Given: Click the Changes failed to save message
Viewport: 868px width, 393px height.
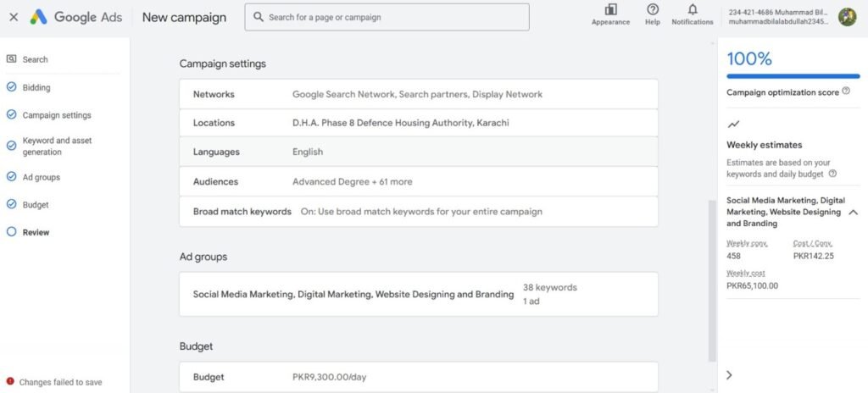Looking at the screenshot, I should coord(61,382).
